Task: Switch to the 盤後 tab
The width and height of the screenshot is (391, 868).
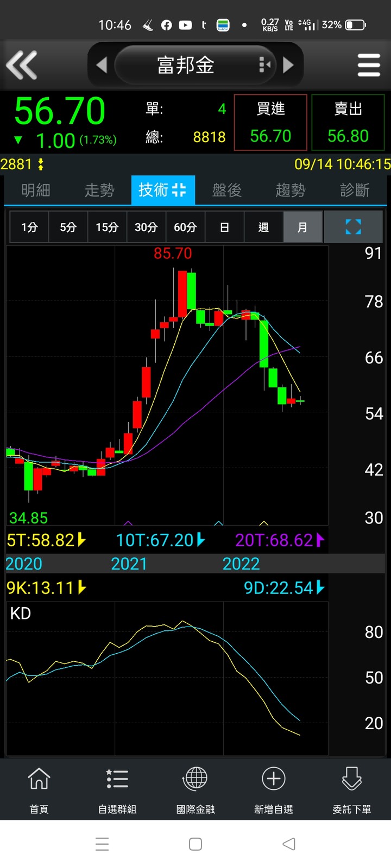Action: click(x=226, y=190)
